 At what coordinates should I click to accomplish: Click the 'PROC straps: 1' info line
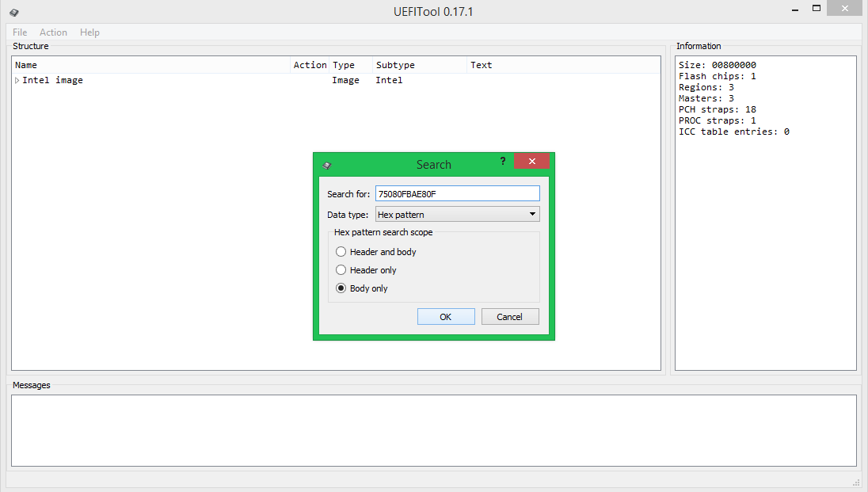[x=718, y=120]
